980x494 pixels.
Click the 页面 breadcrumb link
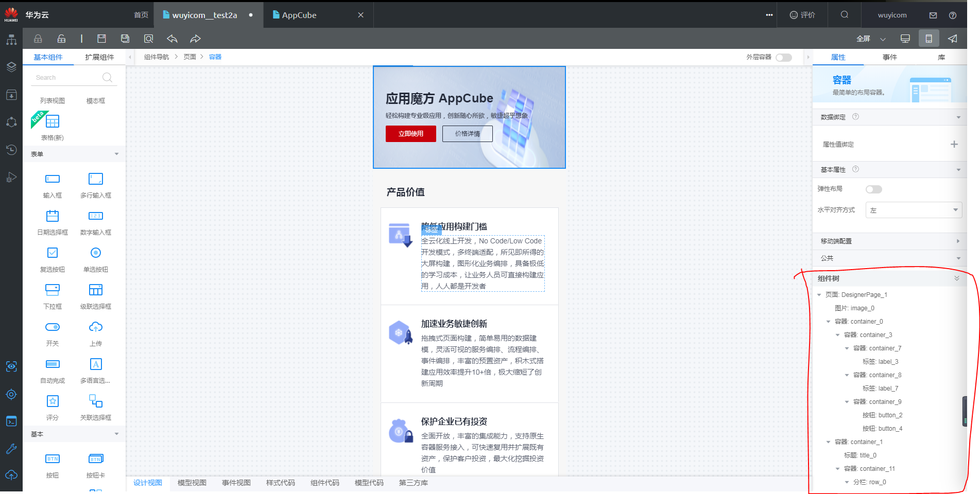[x=190, y=57]
